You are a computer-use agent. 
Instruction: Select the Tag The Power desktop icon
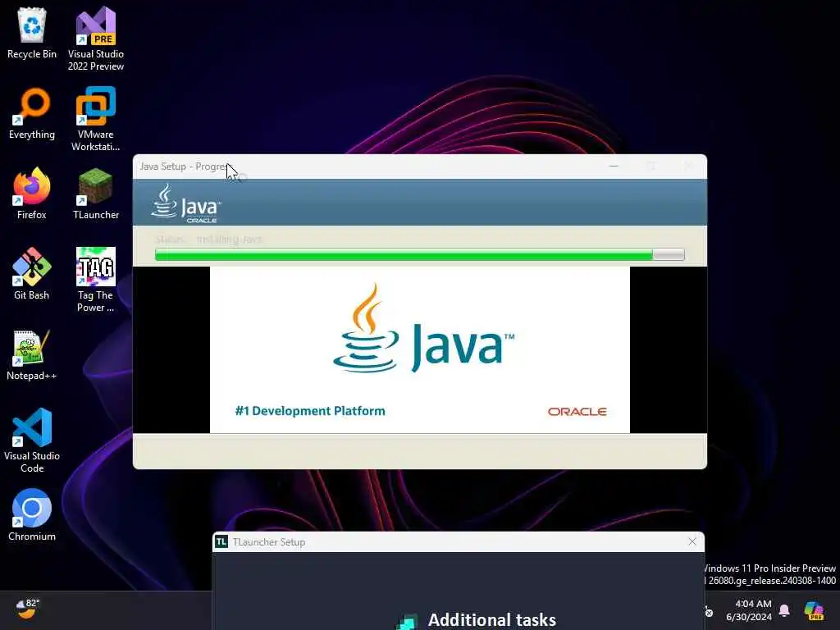(x=95, y=280)
